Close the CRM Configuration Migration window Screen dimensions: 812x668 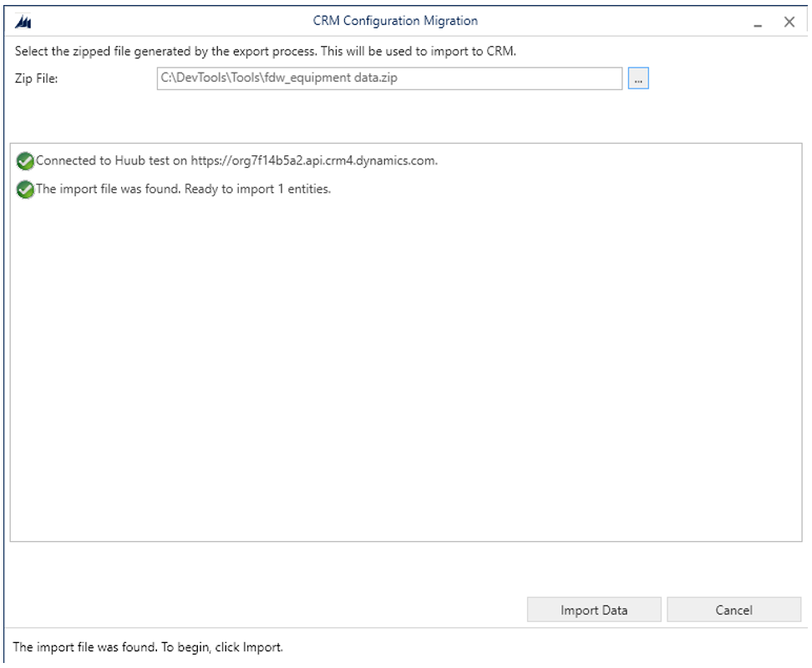tap(789, 23)
